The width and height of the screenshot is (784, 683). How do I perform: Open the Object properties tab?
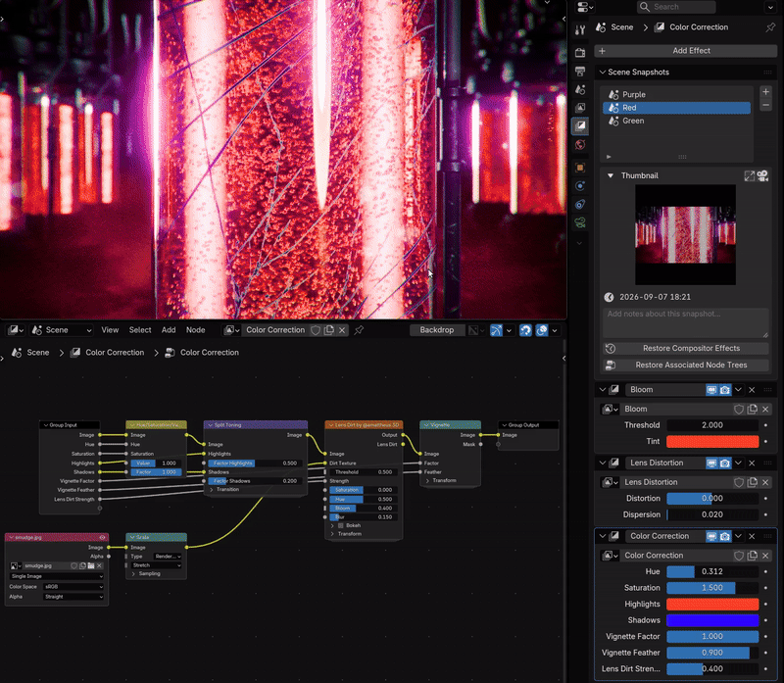(580, 168)
